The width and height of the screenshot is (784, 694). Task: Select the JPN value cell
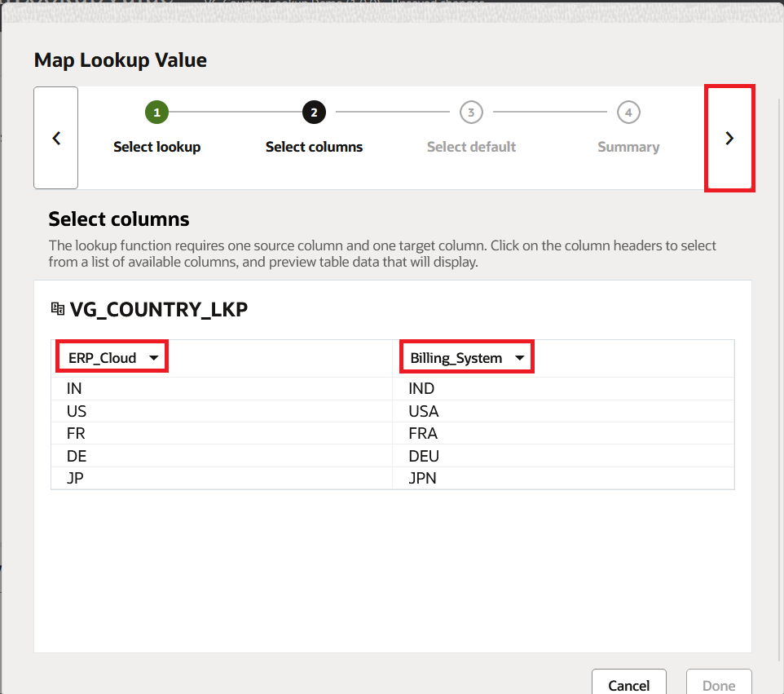pyautogui.click(x=423, y=479)
